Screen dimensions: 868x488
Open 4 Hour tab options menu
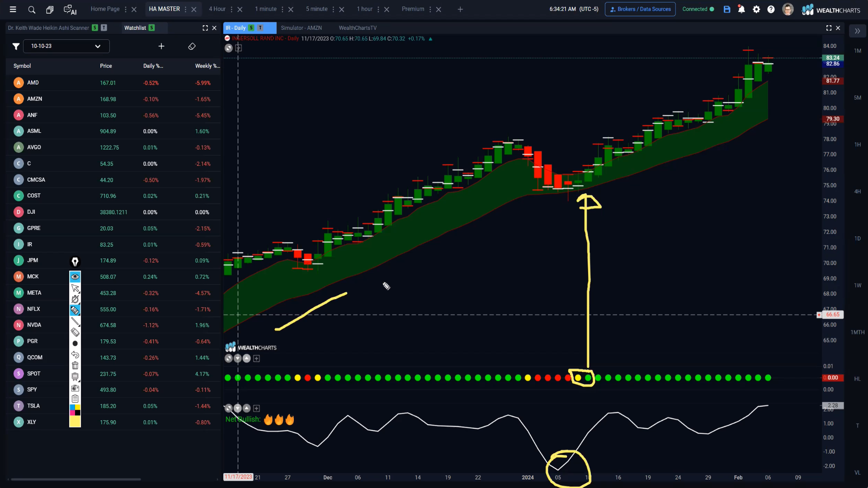(231, 9)
